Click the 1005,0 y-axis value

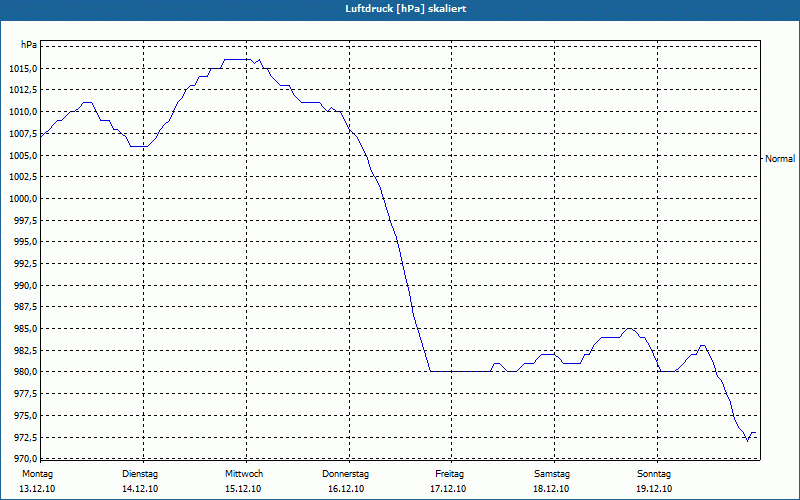point(23,155)
